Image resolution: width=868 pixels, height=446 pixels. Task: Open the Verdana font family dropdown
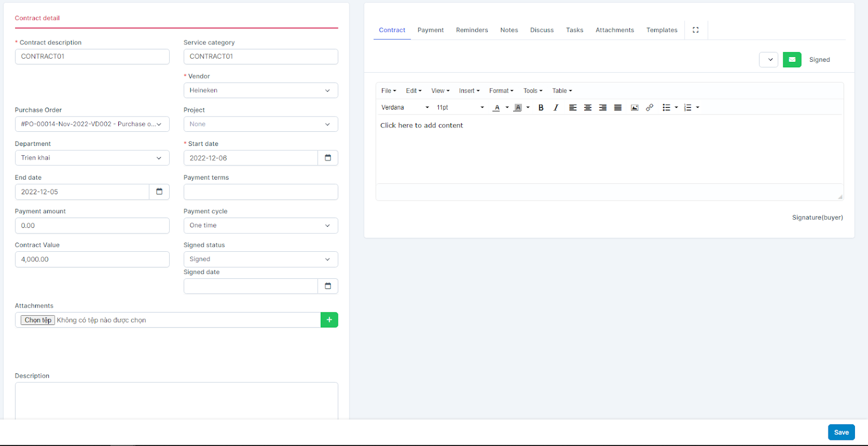[405, 107]
